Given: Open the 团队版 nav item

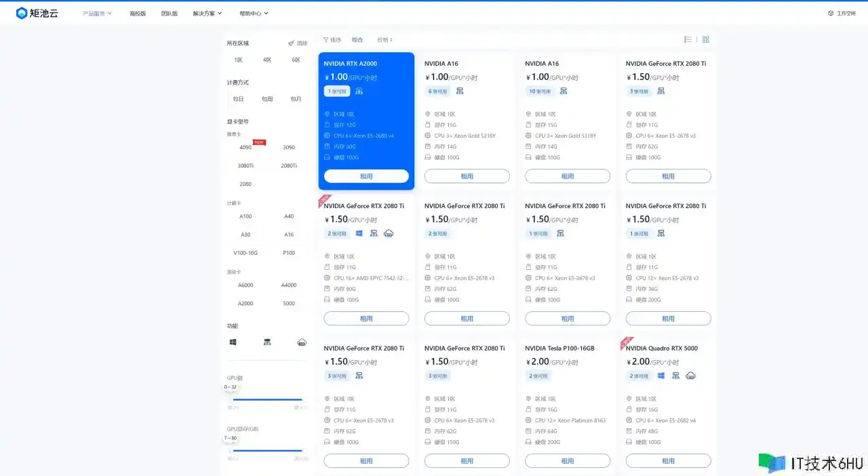Looking at the screenshot, I should pos(170,14).
